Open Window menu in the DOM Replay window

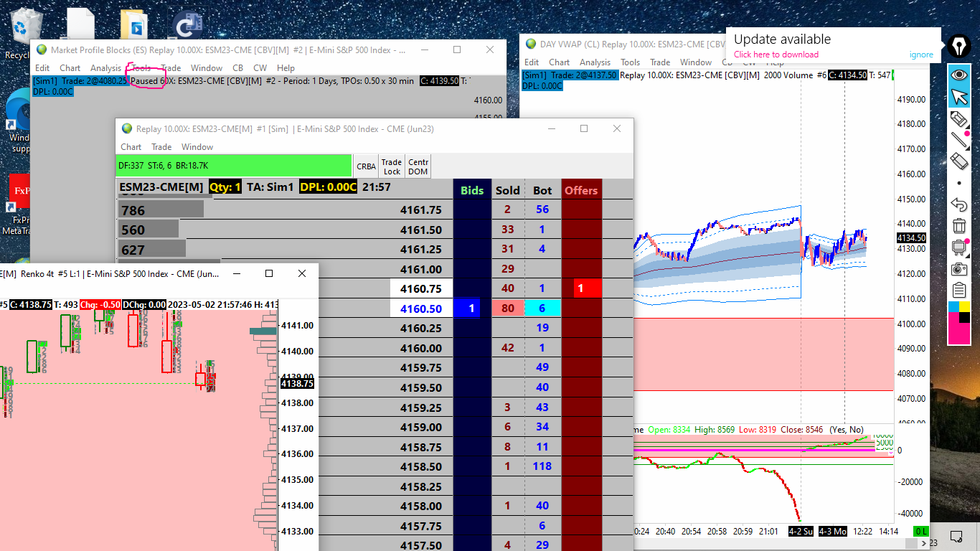[197, 147]
